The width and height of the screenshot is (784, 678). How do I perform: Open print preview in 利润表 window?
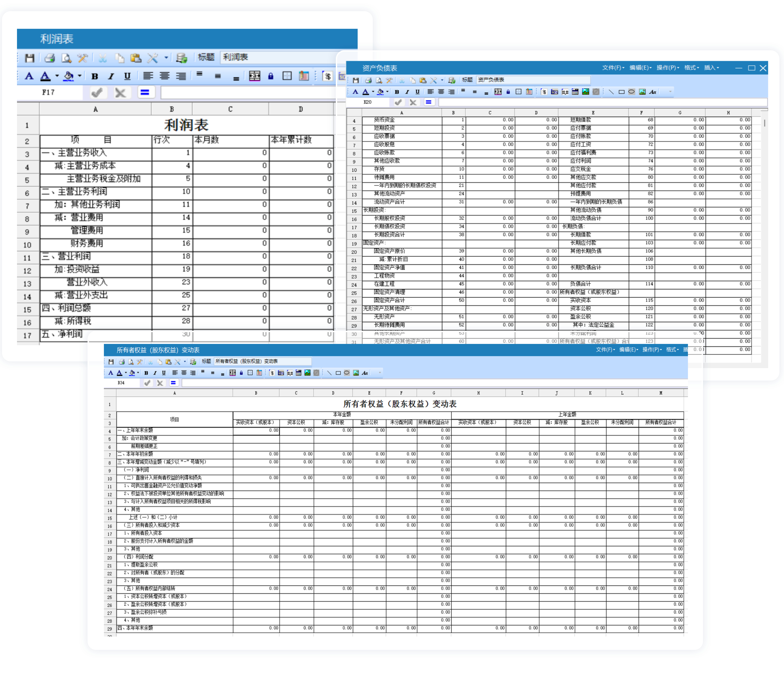(x=66, y=58)
